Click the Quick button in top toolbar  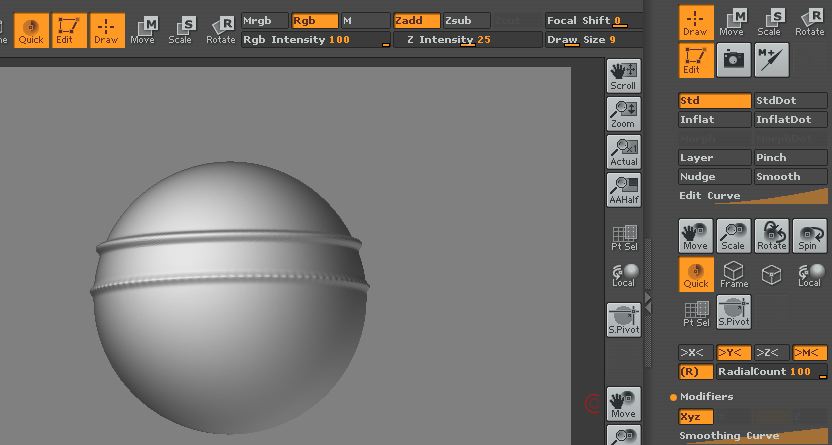31,31
